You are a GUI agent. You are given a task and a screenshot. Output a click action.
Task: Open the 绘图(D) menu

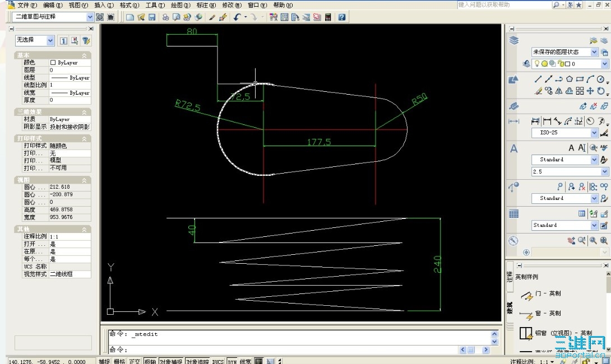coord(181,5)
